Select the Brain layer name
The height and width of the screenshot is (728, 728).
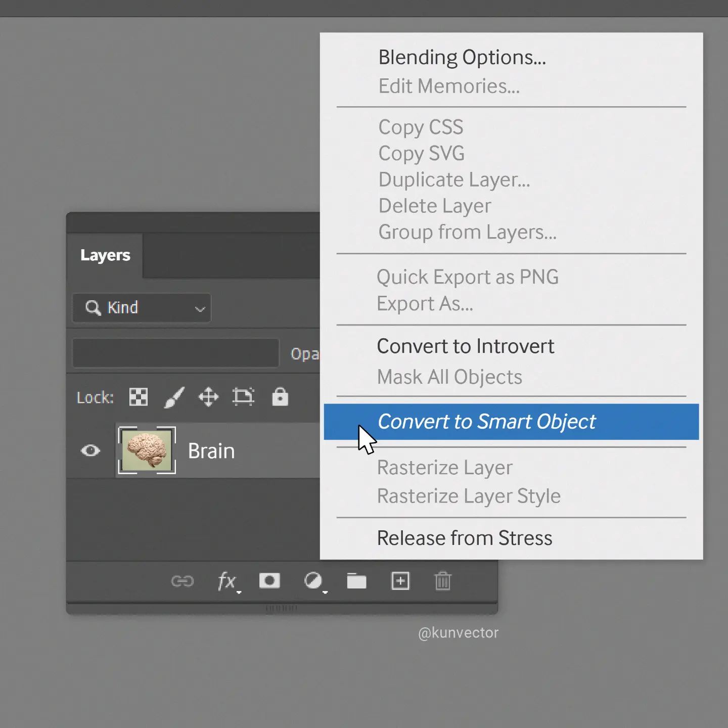click(211, 451)
